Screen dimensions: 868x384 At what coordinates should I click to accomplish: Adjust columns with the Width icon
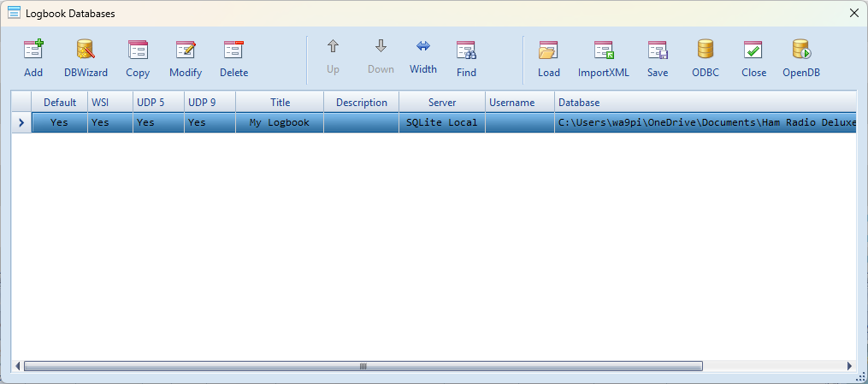pos(423,46)
